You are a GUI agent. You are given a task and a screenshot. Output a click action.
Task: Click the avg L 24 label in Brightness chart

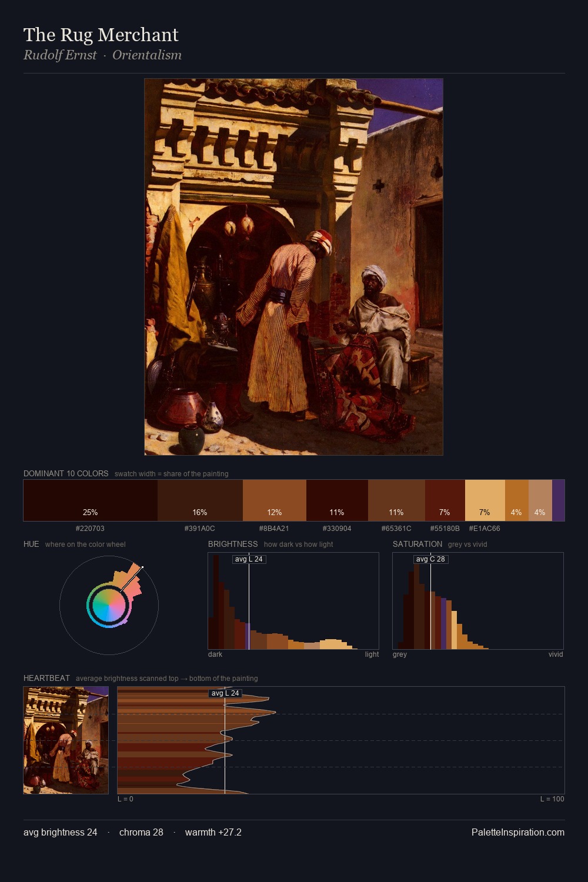click(249, 559)
